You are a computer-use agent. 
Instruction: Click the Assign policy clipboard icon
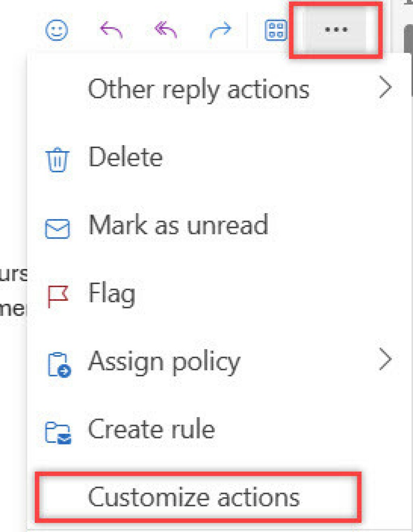59,365
